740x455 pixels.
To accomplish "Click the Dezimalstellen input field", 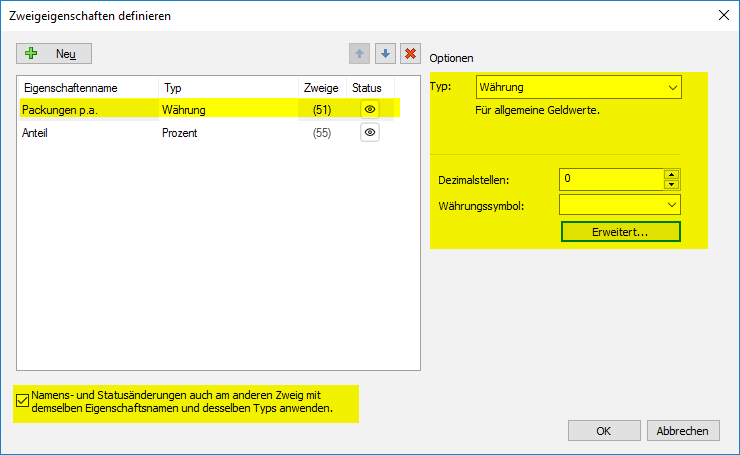I will coord(610,179).
